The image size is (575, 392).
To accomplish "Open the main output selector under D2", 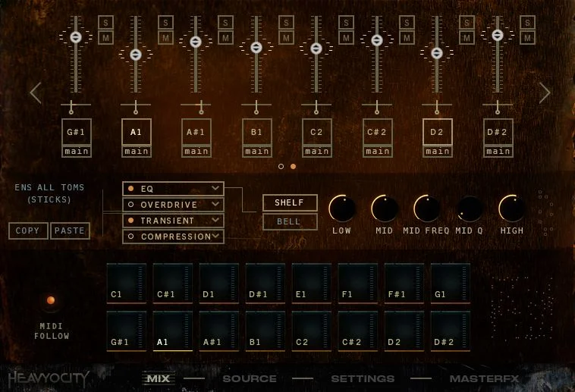I will pos(438,152).
